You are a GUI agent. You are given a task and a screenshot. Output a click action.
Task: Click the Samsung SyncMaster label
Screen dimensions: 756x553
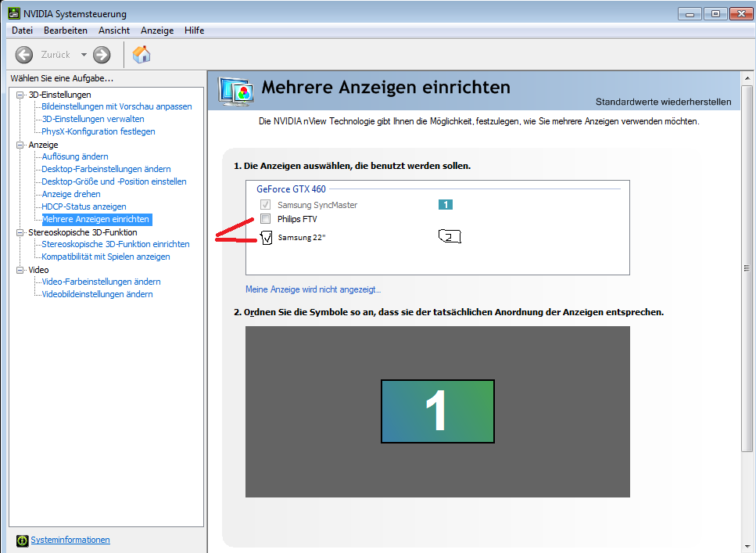(317, 205)
